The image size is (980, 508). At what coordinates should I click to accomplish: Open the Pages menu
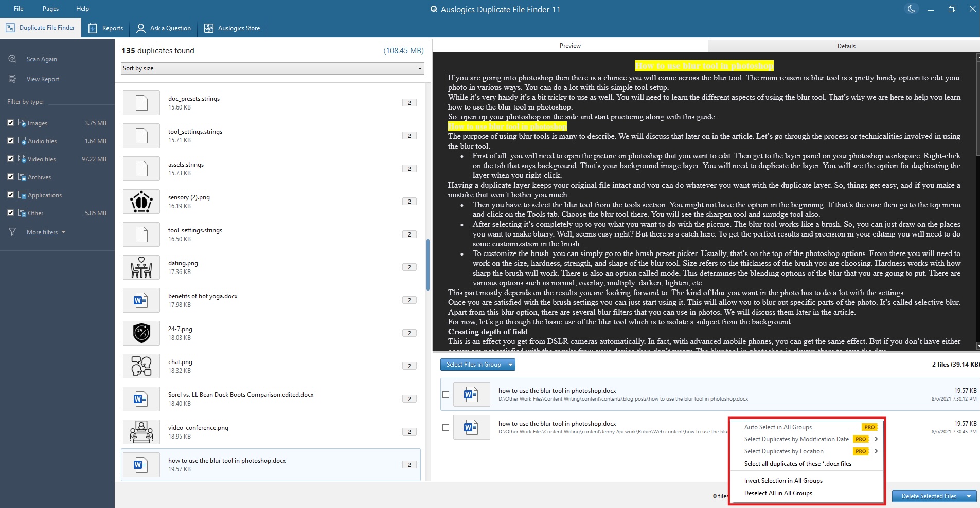pyautogui.click(x=50, y=9)
